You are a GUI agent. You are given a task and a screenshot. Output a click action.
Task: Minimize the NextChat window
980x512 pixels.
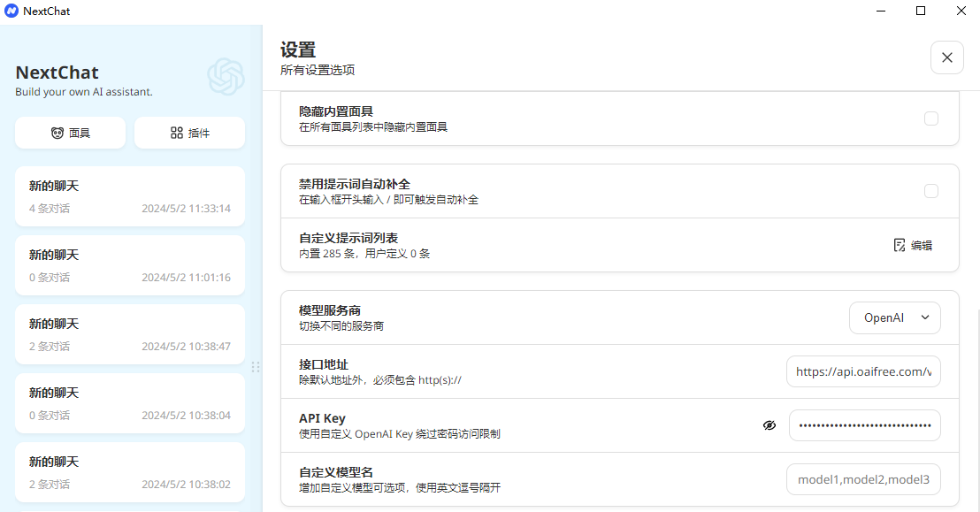click(881, 11)
